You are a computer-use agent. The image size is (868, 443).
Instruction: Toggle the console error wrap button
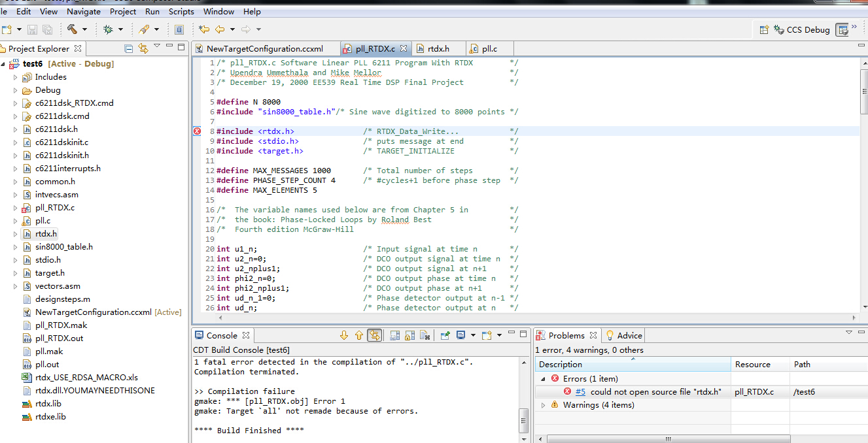point(374,335)
